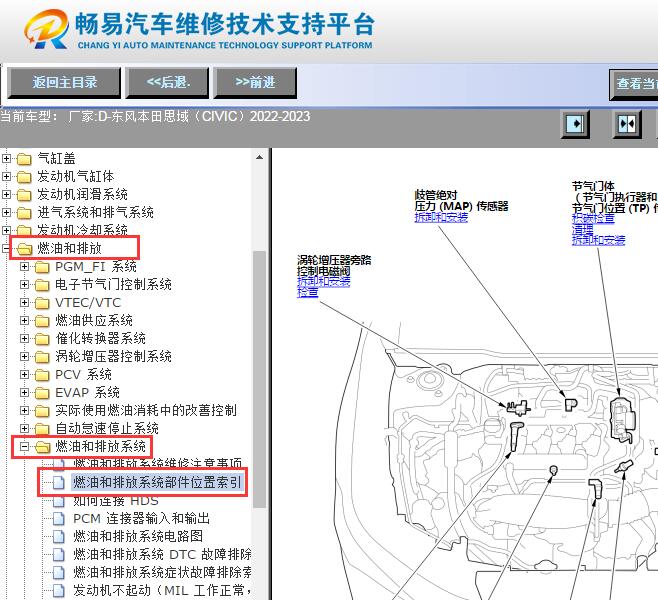
Task: Click the tree panel scrollbar up arrow
Action: coord(259,157)
